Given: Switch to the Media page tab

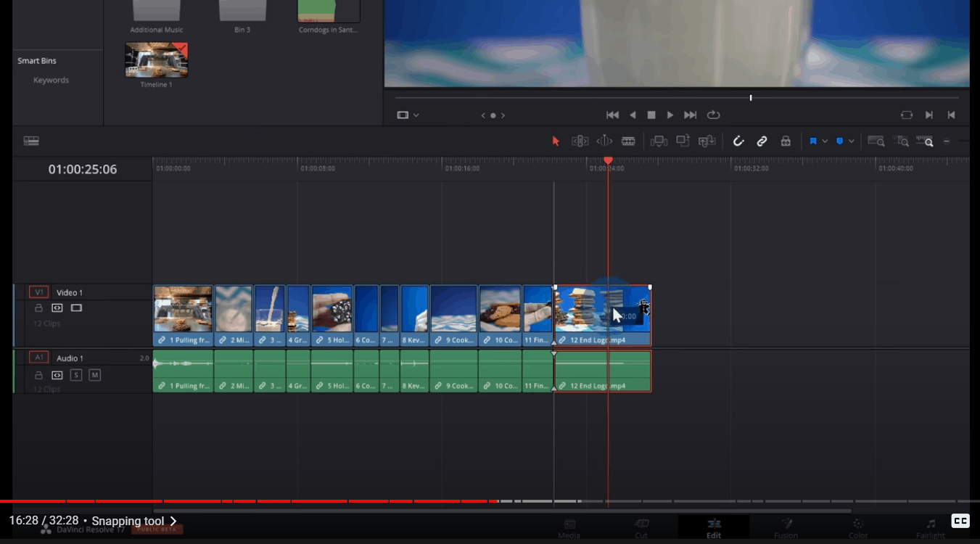Looking at the screenshot, I should pos(569,529).
